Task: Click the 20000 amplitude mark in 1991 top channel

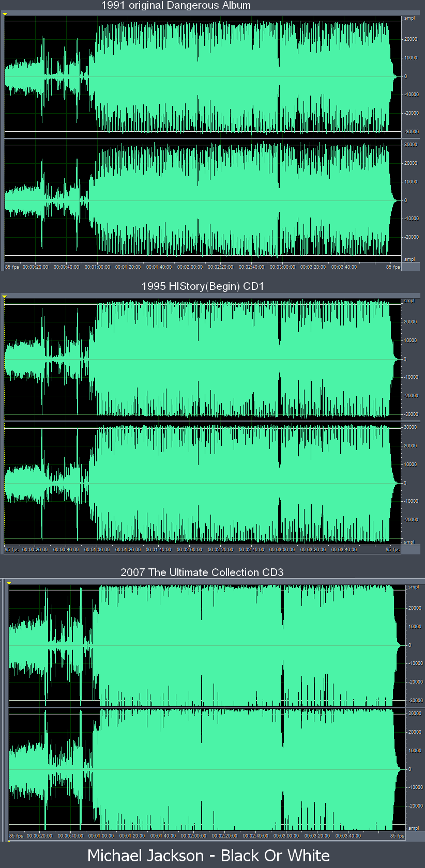Action: pos(411,39)
